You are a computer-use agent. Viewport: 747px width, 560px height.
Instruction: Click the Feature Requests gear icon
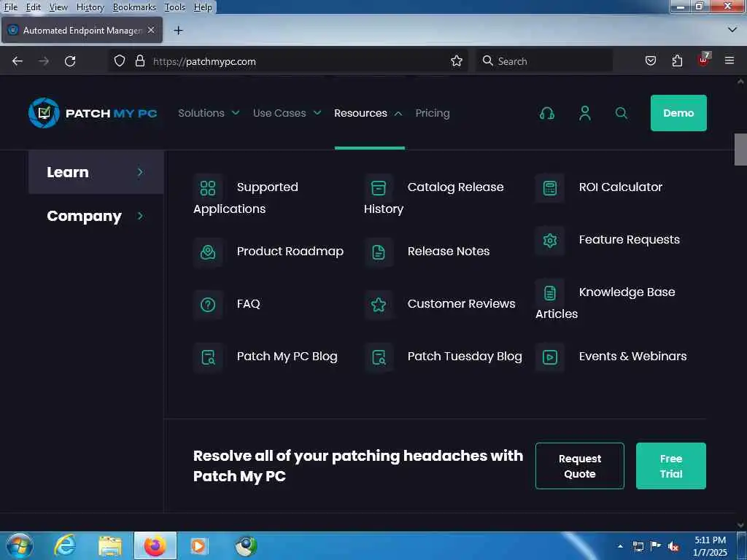pyautogui.click(x=550, y=241)
